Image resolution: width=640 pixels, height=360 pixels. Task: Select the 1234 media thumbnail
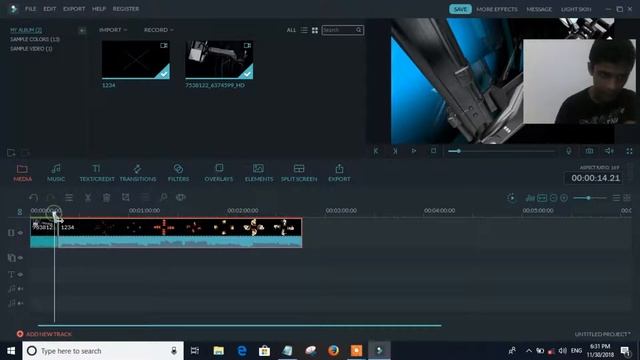click(x=136, y=60)
